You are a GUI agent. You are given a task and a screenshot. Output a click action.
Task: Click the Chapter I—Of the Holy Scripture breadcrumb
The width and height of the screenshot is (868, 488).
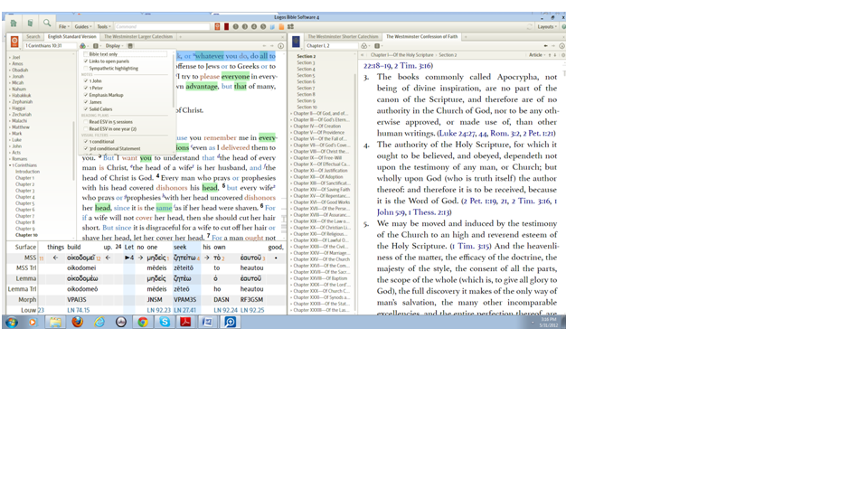point(401,55)
